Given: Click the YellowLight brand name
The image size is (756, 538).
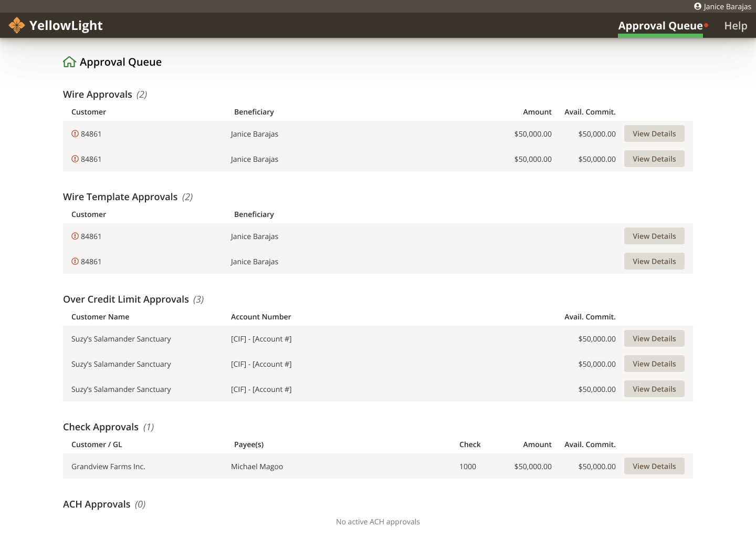Looking at the screenshot, I should coord(66,25).
